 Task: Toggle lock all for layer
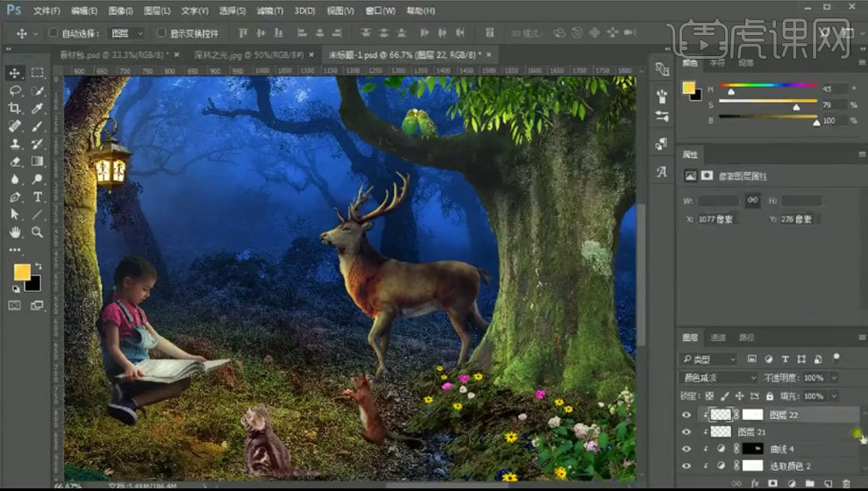(770, 396)
